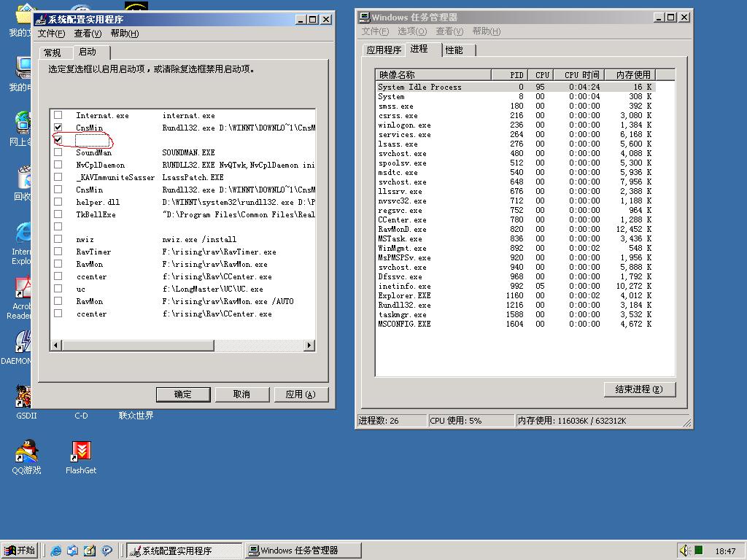Image resolution: width=747 pixels, height=560 pixels.
Task: Select the Rundll32.exe process row
Action: [x=516, y=305]
